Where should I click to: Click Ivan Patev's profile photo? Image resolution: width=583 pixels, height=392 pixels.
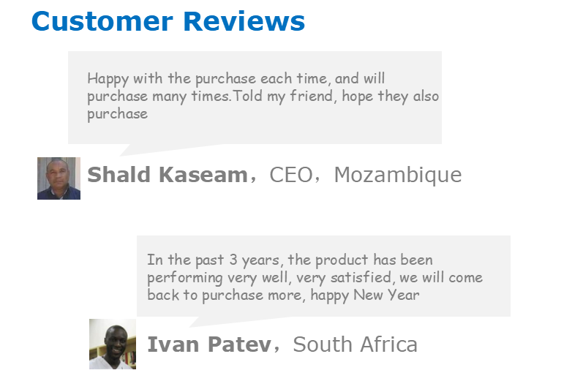pos(112,344)
